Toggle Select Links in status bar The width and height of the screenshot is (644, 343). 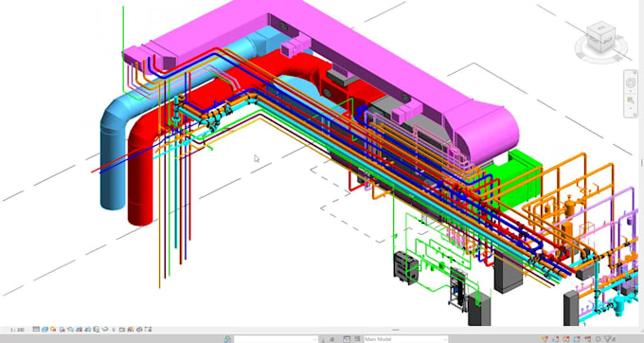[x=545, y=339]
